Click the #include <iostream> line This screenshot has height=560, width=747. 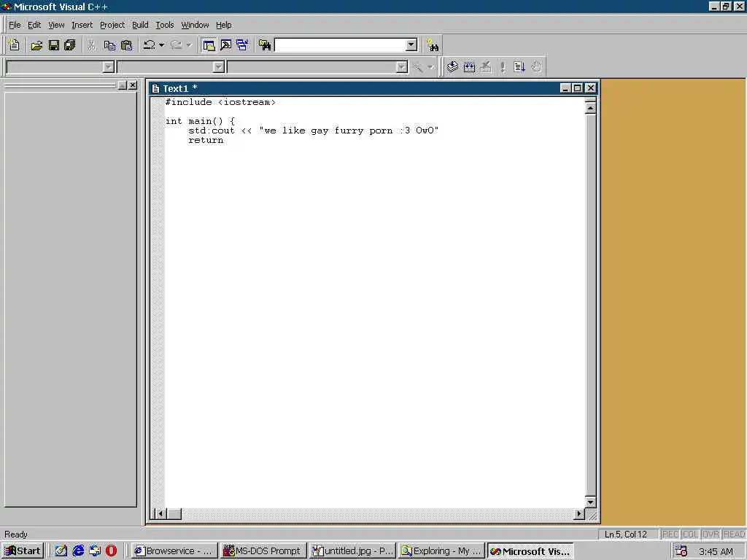(x=220, y=102)
